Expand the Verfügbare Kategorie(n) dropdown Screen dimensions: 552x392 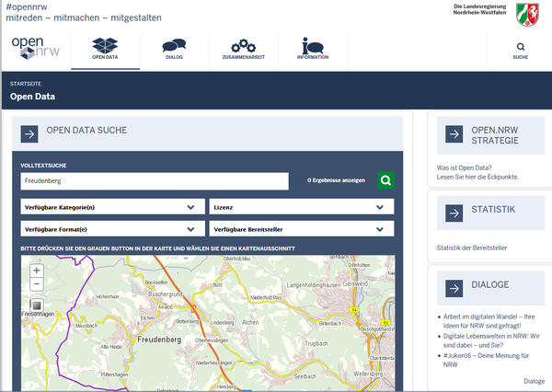(x=112, y=207)
